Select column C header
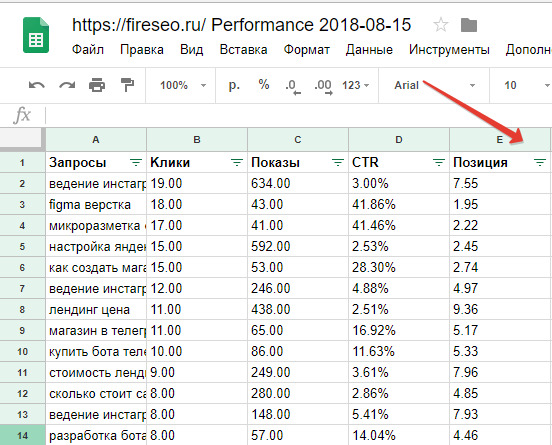Screen dimensions: 552x445 [298, 139]
